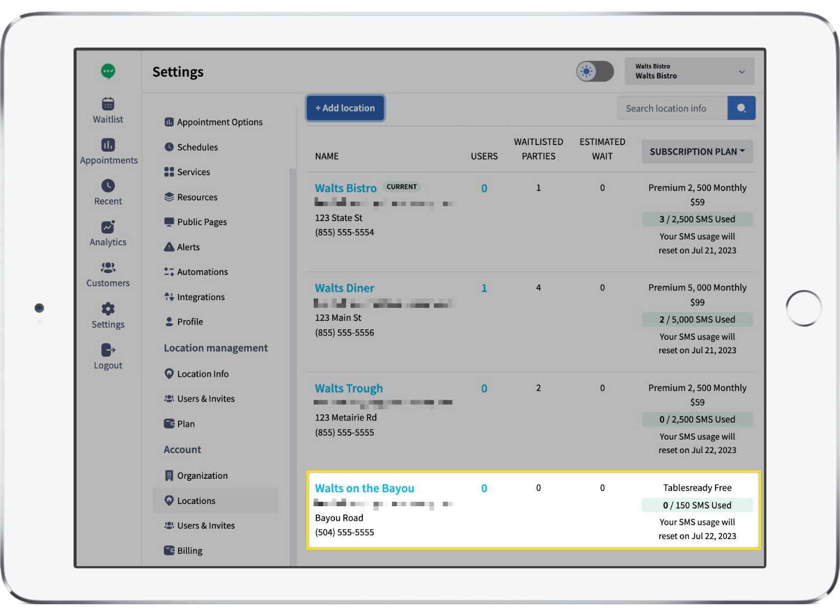Open the Walts on the Bayou location link
This screenshot has height=616, width=840.
click(365, 488)
